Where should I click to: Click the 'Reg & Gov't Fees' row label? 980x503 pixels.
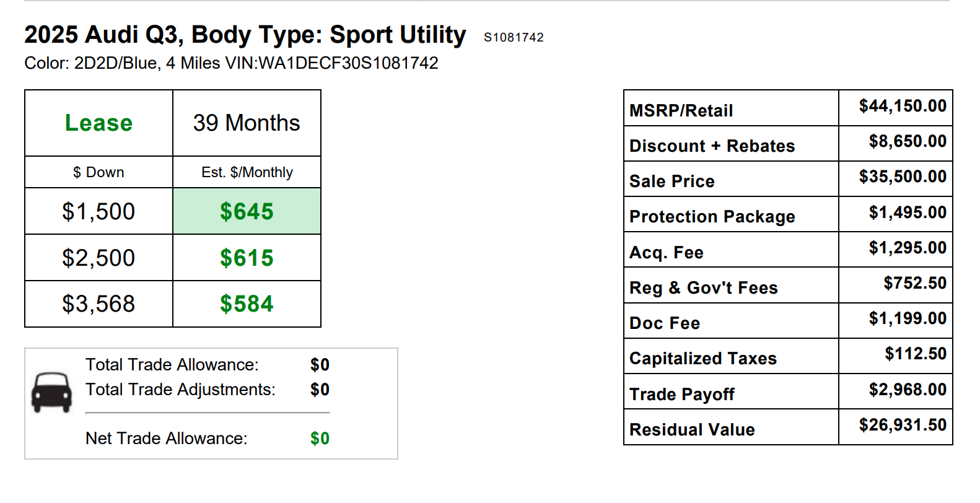pyautogui.click(x=703, y=288)
